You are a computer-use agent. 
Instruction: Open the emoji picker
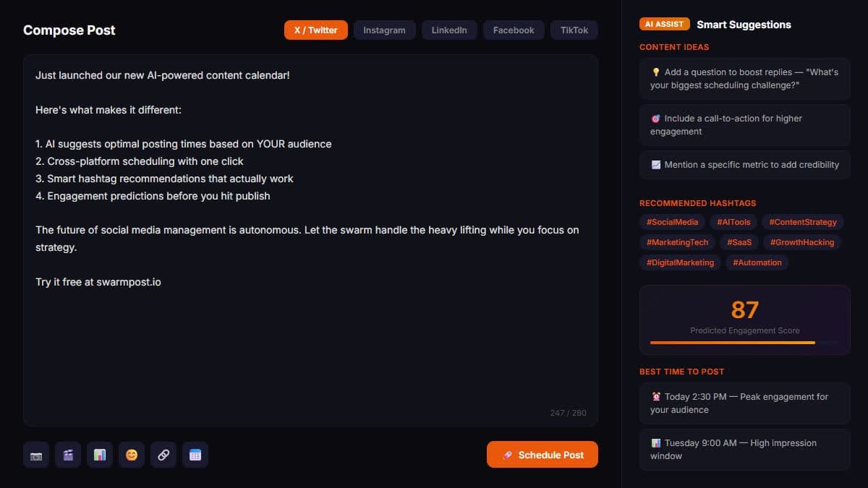pyautogui.click(x=131, y=455)
